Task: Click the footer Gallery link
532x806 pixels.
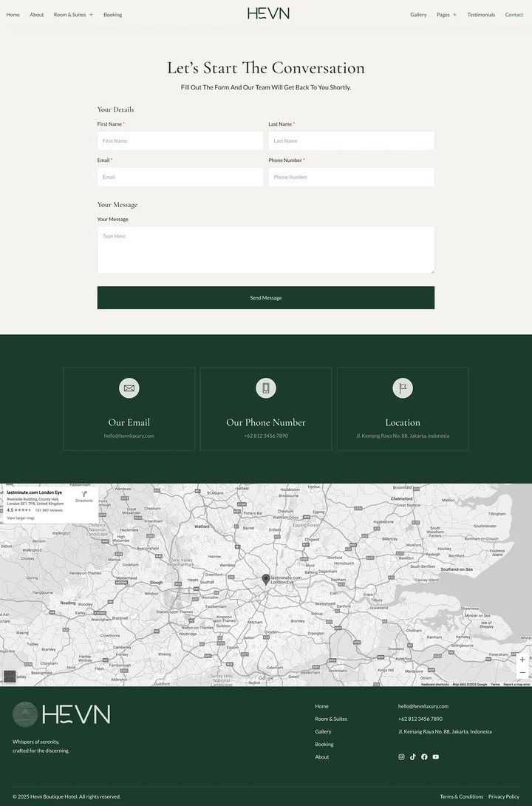Action: coord(323,731)
